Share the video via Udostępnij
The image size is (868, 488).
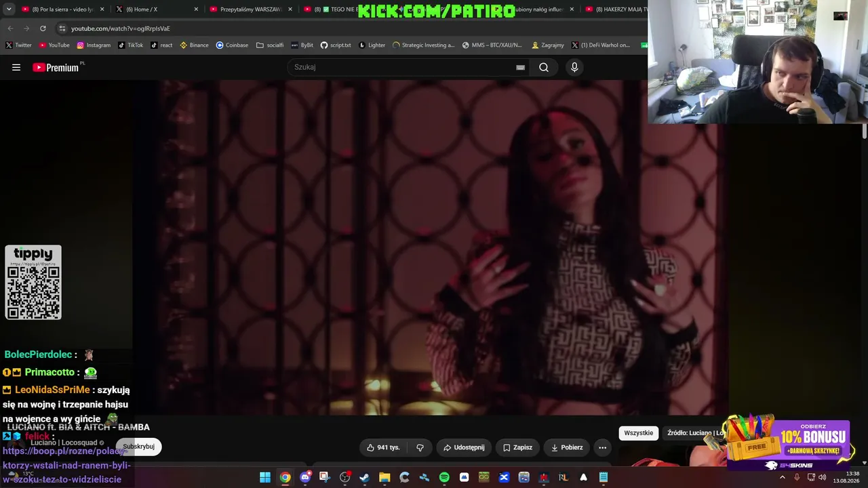(464, 447)
